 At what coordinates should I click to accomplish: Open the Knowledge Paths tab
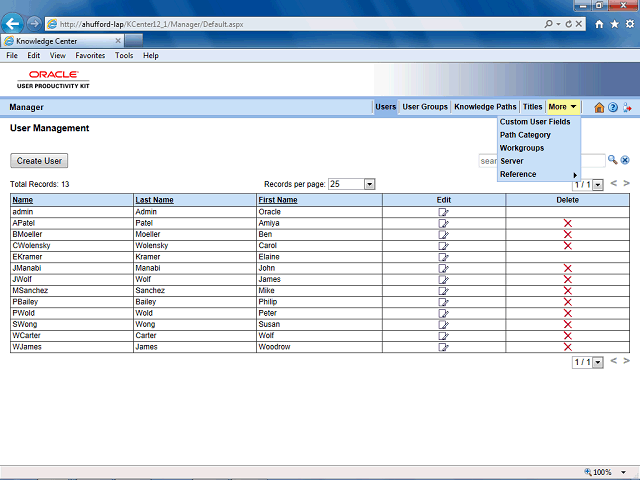tap(485, 107)
